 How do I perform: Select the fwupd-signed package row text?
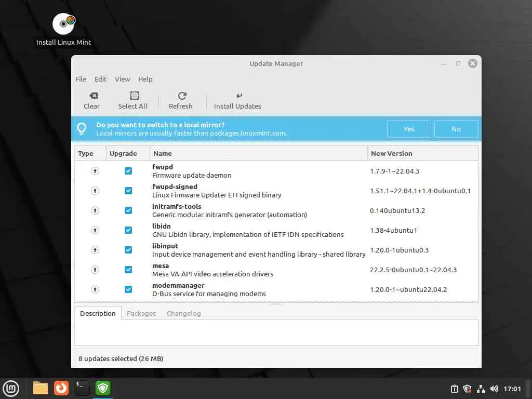click(x=217, y=191)
